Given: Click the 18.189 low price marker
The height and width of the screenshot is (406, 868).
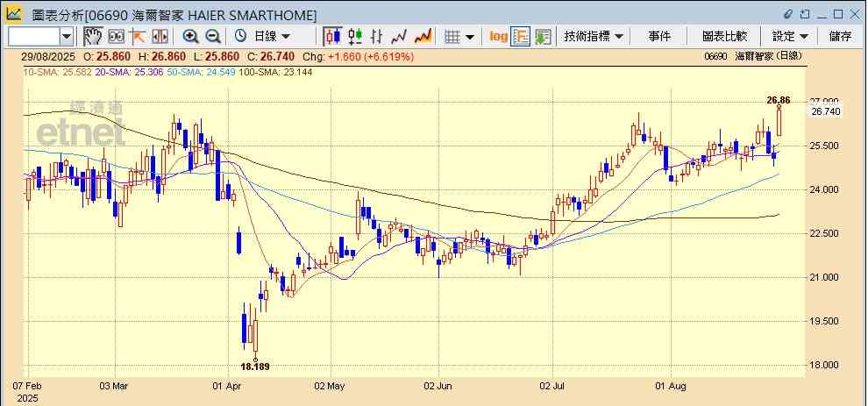Looking at the screenshot, I should tap(255, 367).
